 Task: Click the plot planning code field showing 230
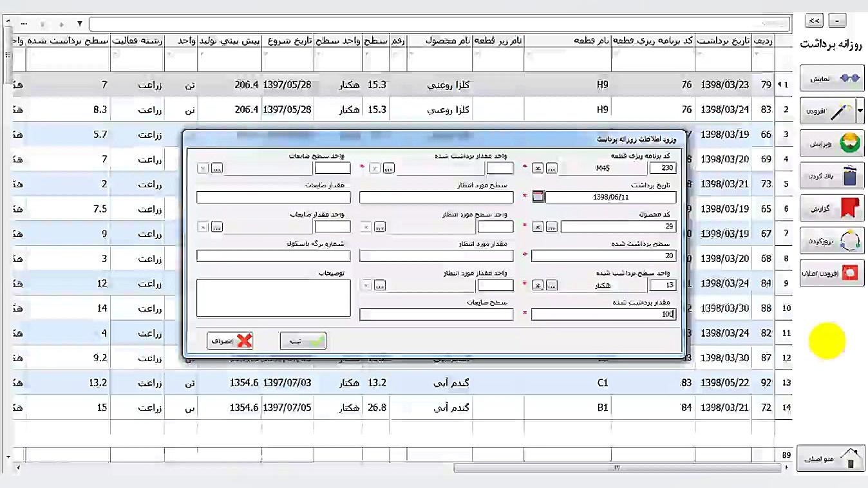[x=663, y=168]
